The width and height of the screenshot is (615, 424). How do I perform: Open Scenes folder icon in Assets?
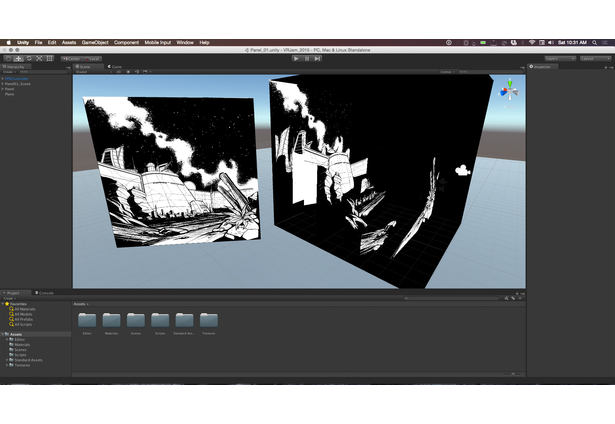(x=136, y=320)
